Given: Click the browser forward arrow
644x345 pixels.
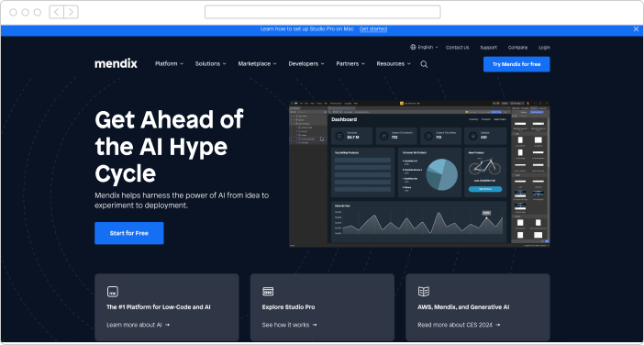Looking at the screenshot, I should pos(71,12).
